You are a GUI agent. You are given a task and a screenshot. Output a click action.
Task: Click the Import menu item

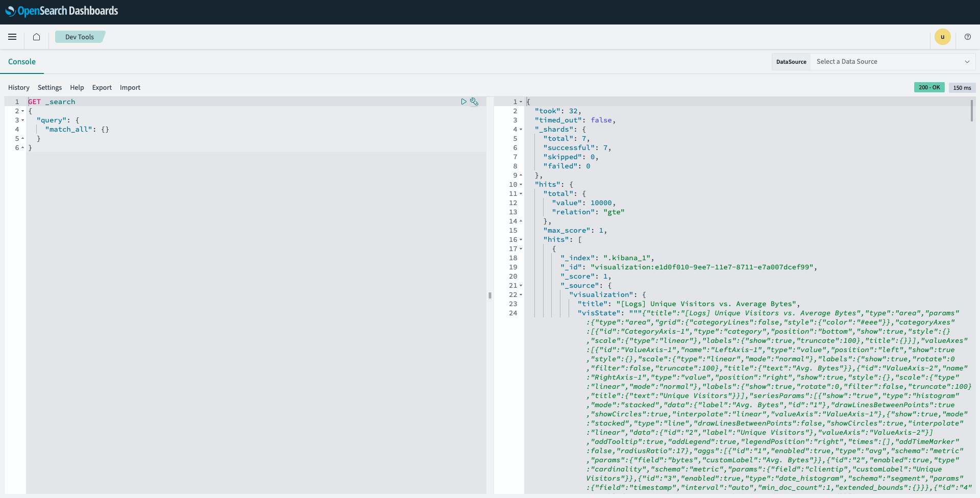tap(130, 87)
